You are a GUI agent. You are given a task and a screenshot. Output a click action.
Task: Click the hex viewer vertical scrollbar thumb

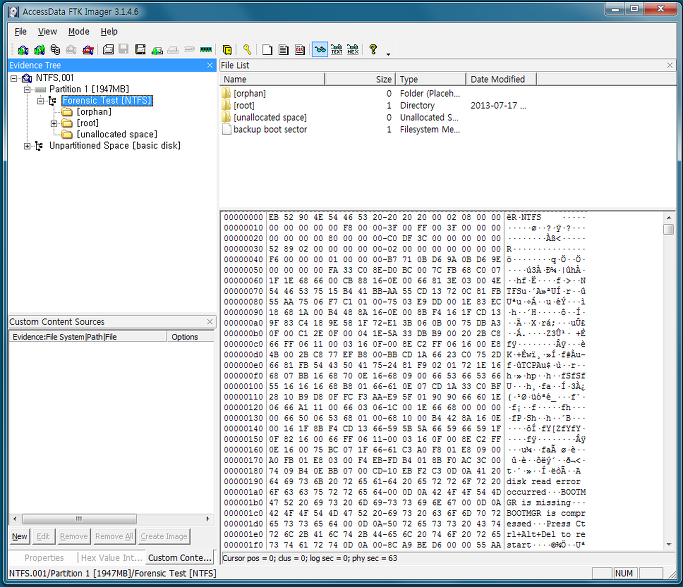tap(669, 229)
